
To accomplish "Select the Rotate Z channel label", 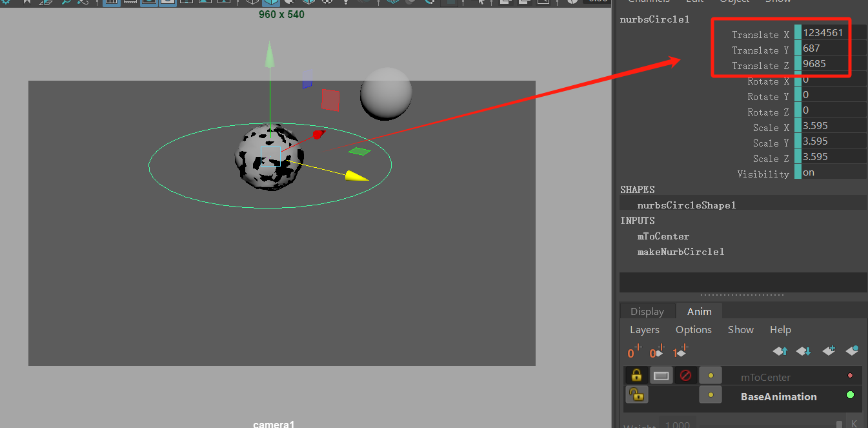I will click(x=768, y=112).
